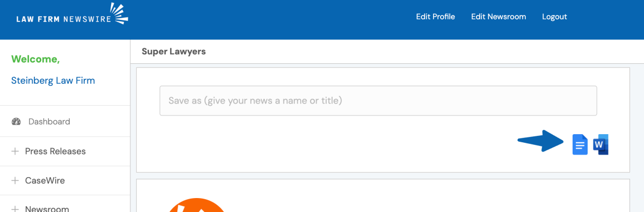Focus the Save as title field
This screenshot has height=212, width=644.
point(378,100)
